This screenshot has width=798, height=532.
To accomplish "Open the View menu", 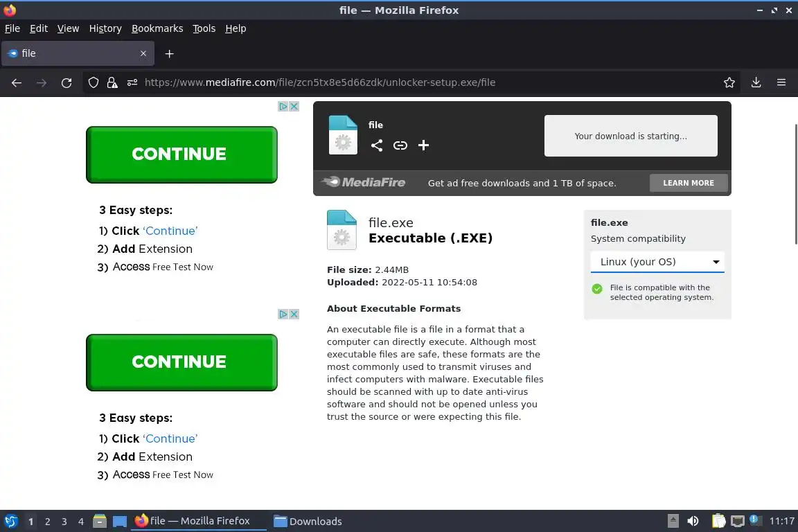I will 68,28.
